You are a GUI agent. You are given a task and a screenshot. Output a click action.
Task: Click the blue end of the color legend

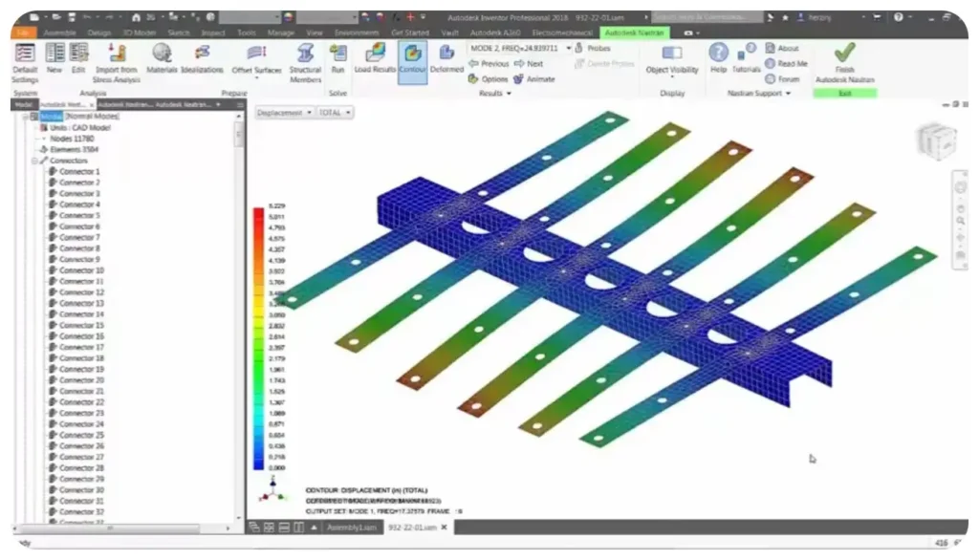click(258, 461)
